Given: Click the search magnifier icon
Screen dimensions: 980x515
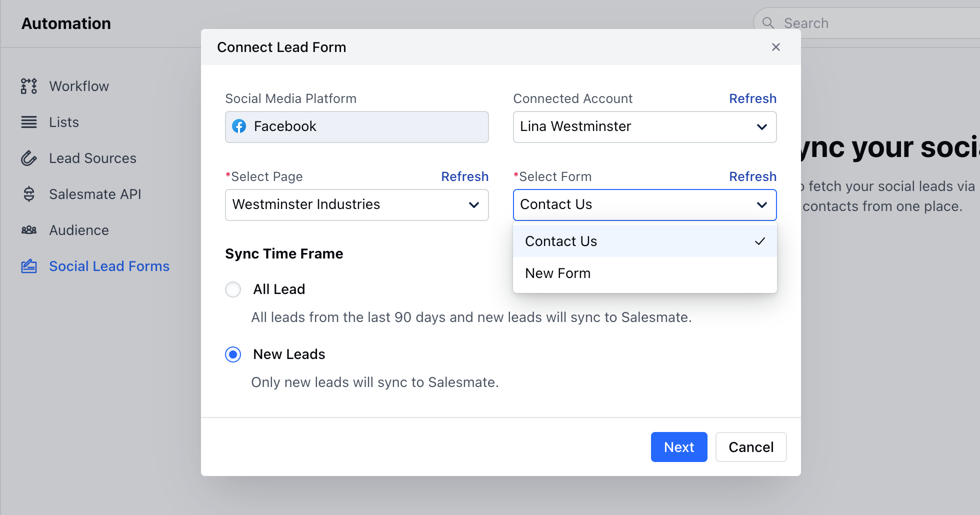Looking at the screenshot, I should (768, 23).
